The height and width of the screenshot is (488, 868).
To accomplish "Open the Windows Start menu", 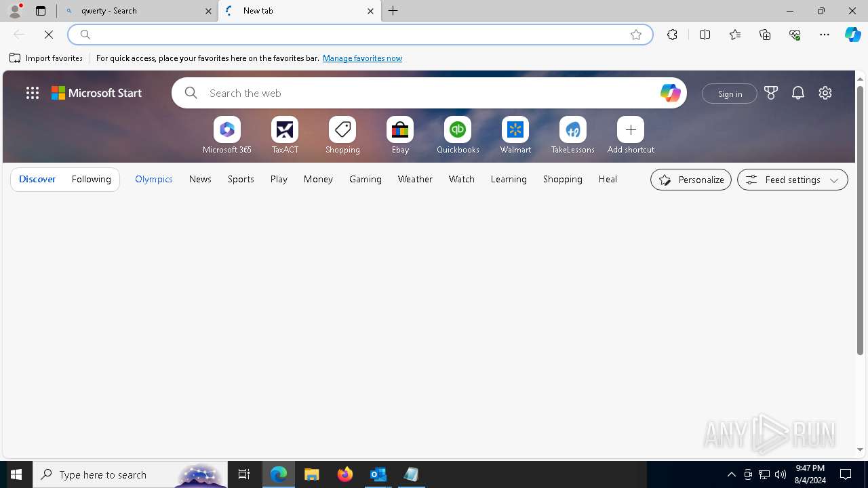I will click(16, 474).
